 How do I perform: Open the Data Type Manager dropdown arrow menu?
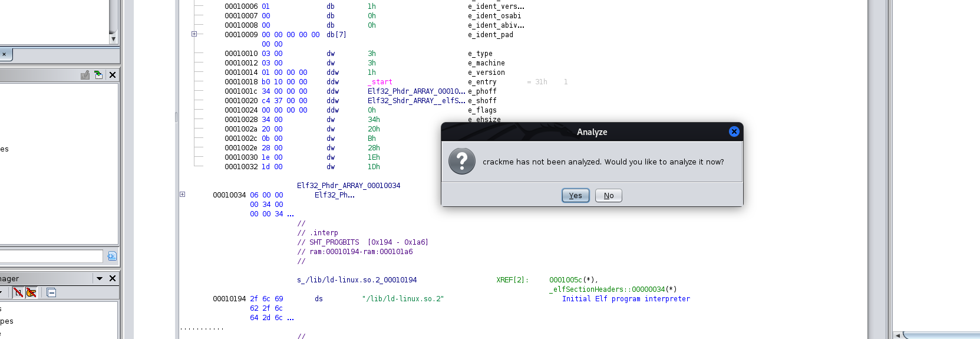click(x=100, y=278)
